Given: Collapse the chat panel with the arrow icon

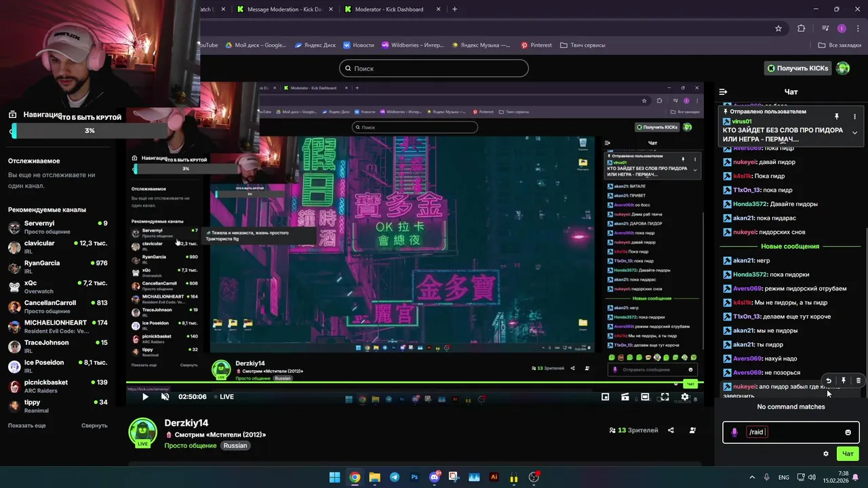Looking at the screenshot, I should [x=723, y=91].
